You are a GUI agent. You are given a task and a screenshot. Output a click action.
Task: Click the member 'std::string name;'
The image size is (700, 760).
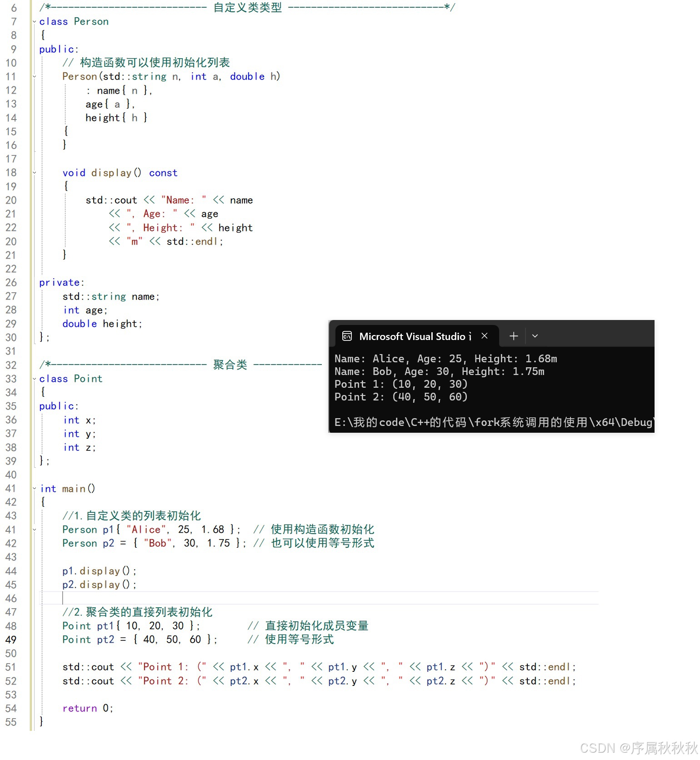click(111, 296)
